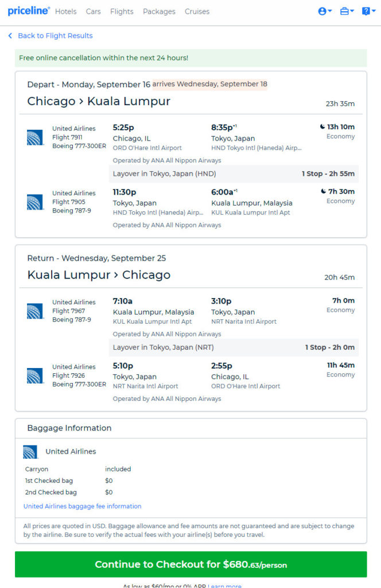Open United Airlines baggage fee information

click(83, 506)
